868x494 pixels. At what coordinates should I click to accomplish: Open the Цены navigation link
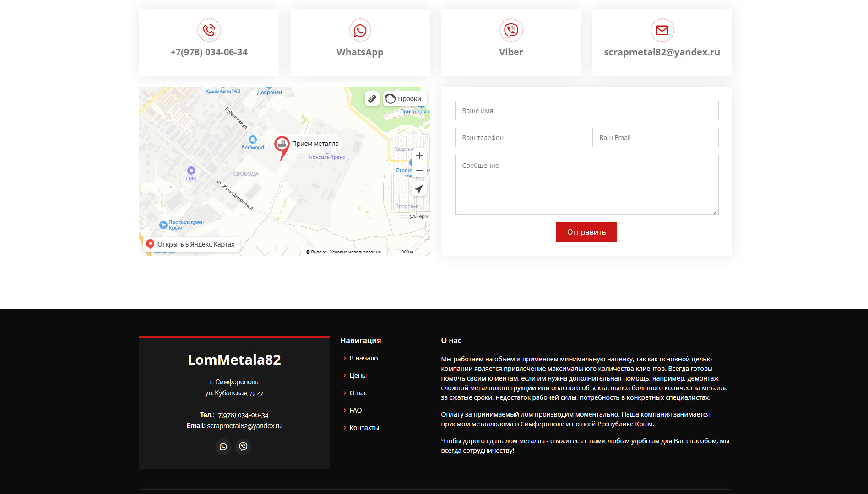click(x=358, y=376)
